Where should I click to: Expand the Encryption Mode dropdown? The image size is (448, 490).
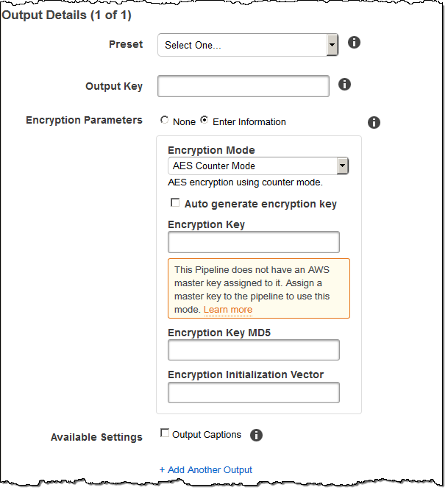[x=258, y=166]
